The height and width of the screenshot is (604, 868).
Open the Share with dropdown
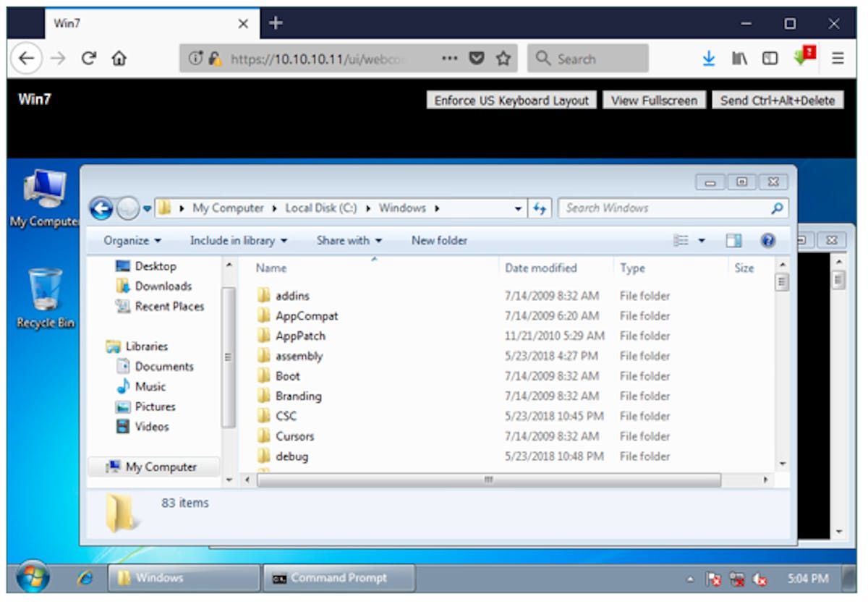(x=349, y=241)
